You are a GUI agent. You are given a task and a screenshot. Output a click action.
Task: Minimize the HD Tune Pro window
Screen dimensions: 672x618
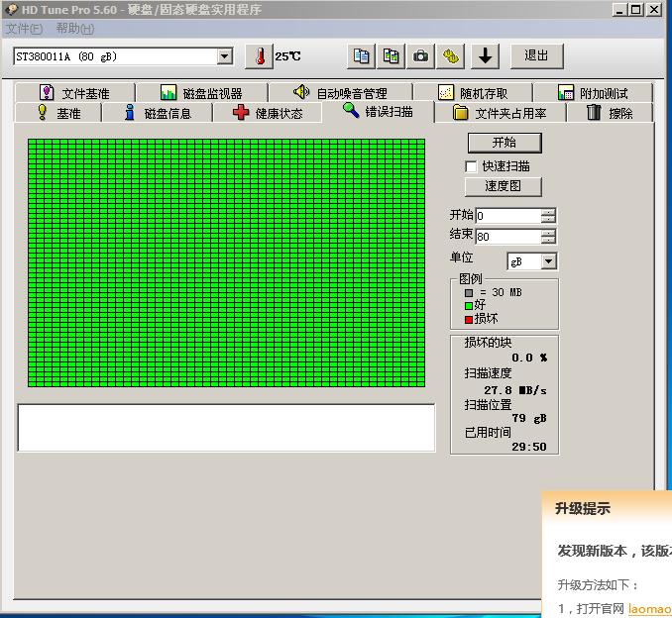coord(619,10)
